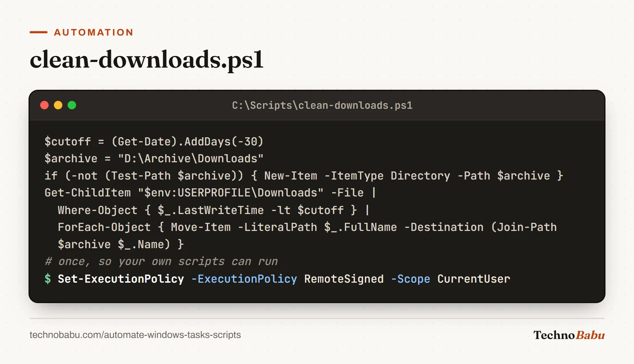Screen dimensions: 634x364
Task: Click the Where-Object LastWriteTime line
Action: click(x=214, y=210)
